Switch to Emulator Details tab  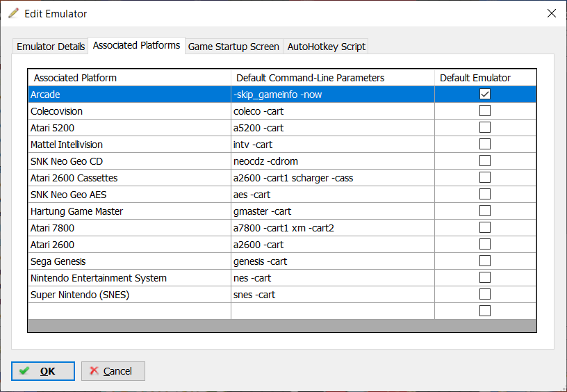[x=51, y=47]
